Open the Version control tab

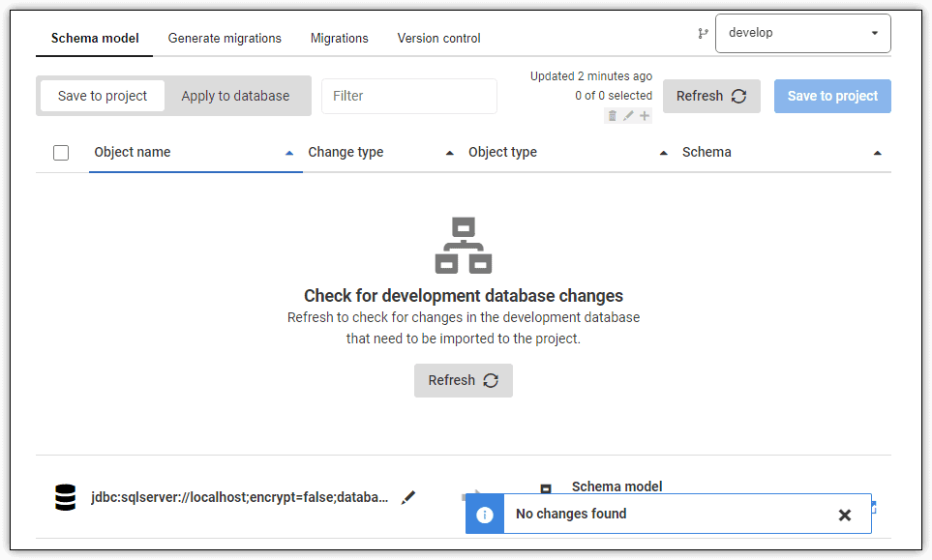(438, 38)
